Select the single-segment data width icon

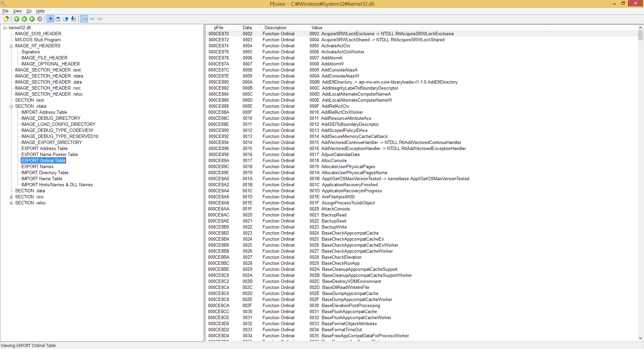point(100,19)
